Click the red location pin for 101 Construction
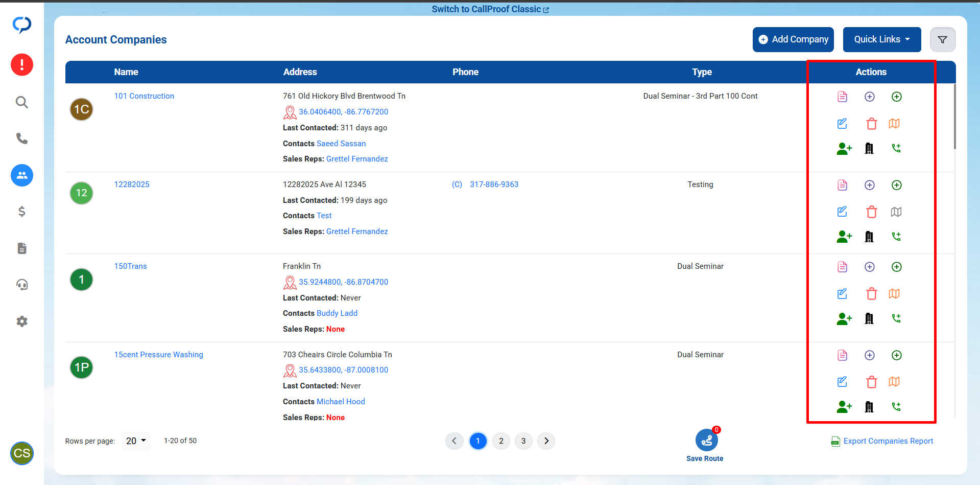This screenshot has height=485, width=980. (x=290, y=112)
